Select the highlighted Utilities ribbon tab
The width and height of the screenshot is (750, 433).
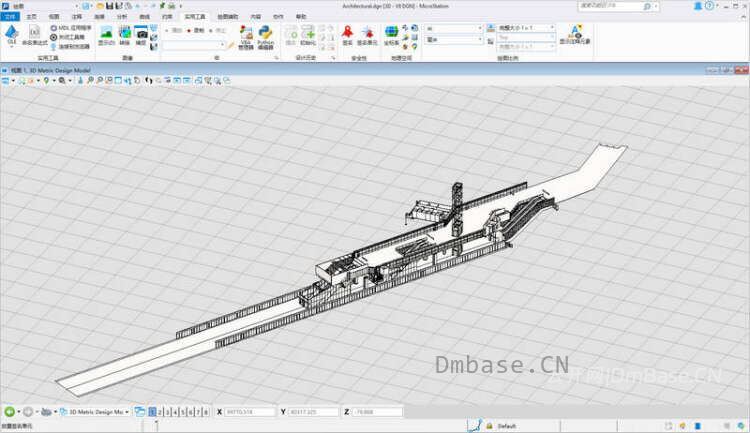tap(195, 17)
